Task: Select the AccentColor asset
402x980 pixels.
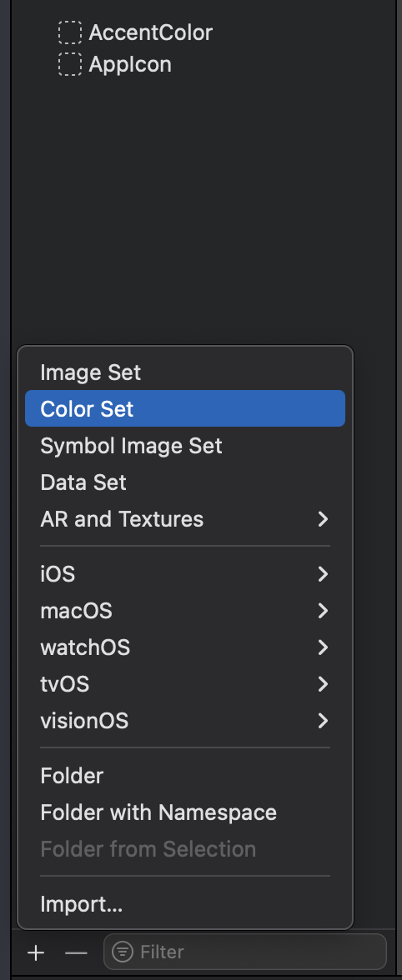Action: click(151, 32)
